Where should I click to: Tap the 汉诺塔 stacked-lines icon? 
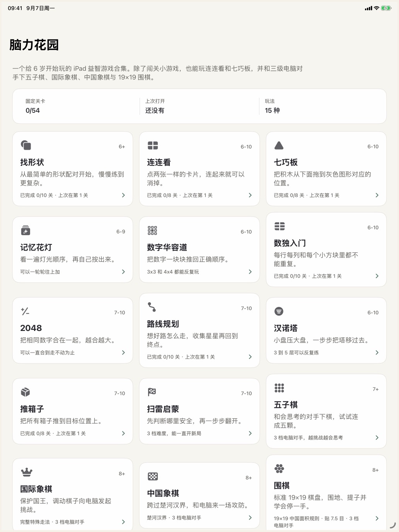click(279, 311)
